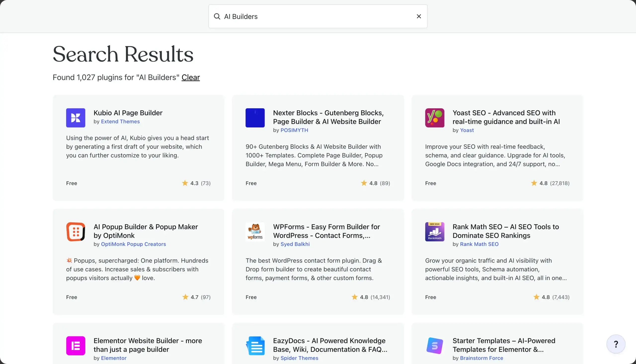Click the Free label on Rank Math card
This screenshot has width=636, height=364.
pos(431,297)
